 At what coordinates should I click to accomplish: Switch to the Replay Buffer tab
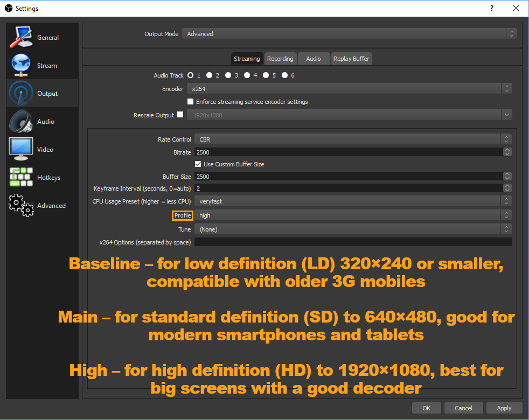pyautogui.click(x=351, y=59)
